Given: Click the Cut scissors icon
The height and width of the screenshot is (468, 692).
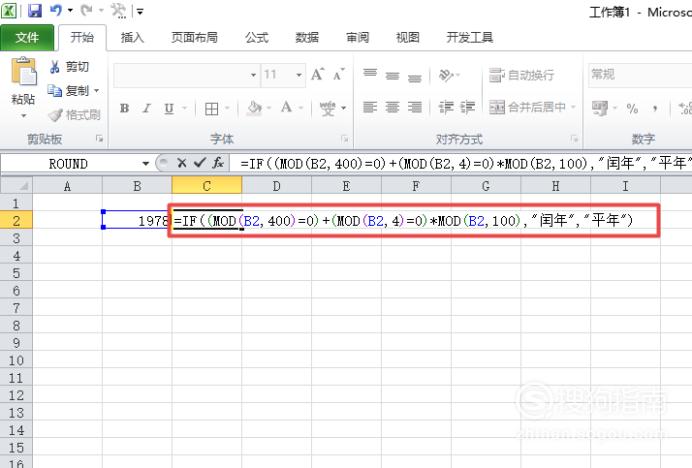Looking at the screenshot, I should tap(56, 67).
